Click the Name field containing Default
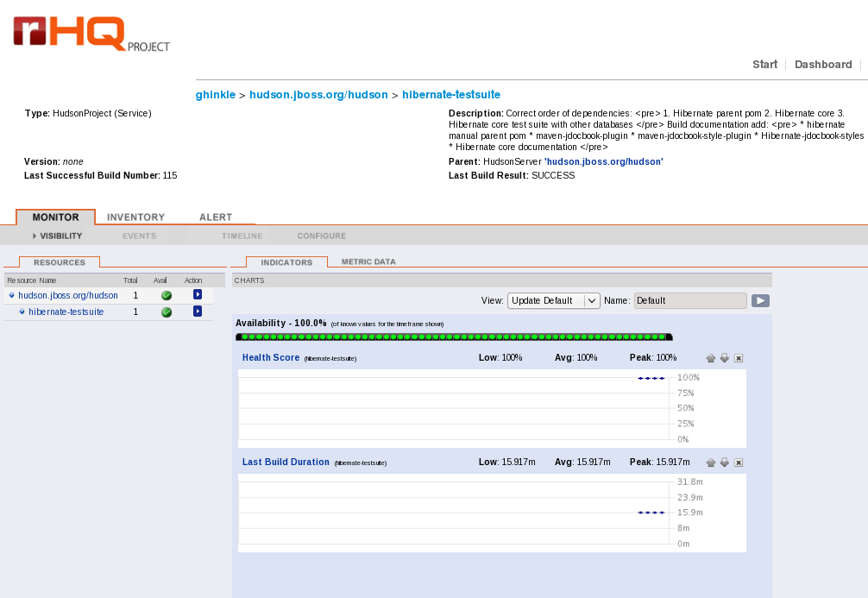Viewport: 868px width, 598px height. pos(690,300)
